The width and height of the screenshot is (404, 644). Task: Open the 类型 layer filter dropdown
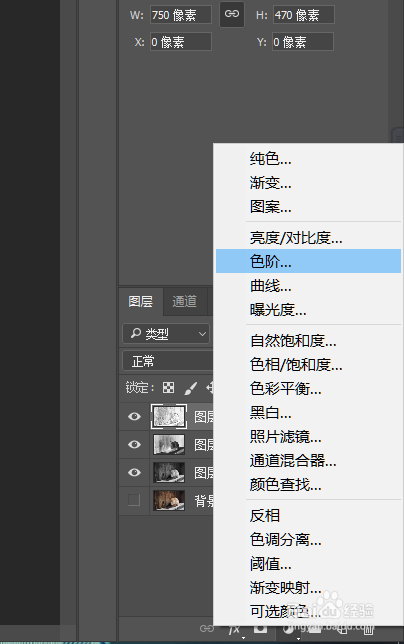click(x=166, y=334)
